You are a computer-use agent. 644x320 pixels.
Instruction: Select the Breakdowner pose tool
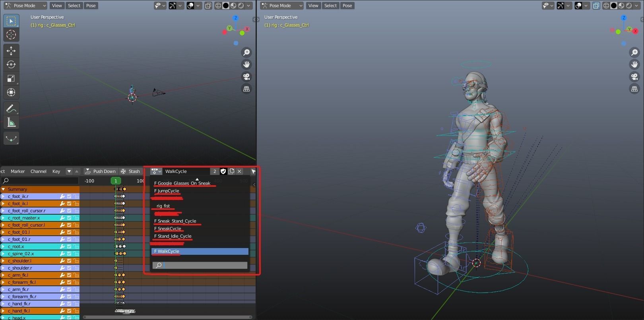click(11, 138)
